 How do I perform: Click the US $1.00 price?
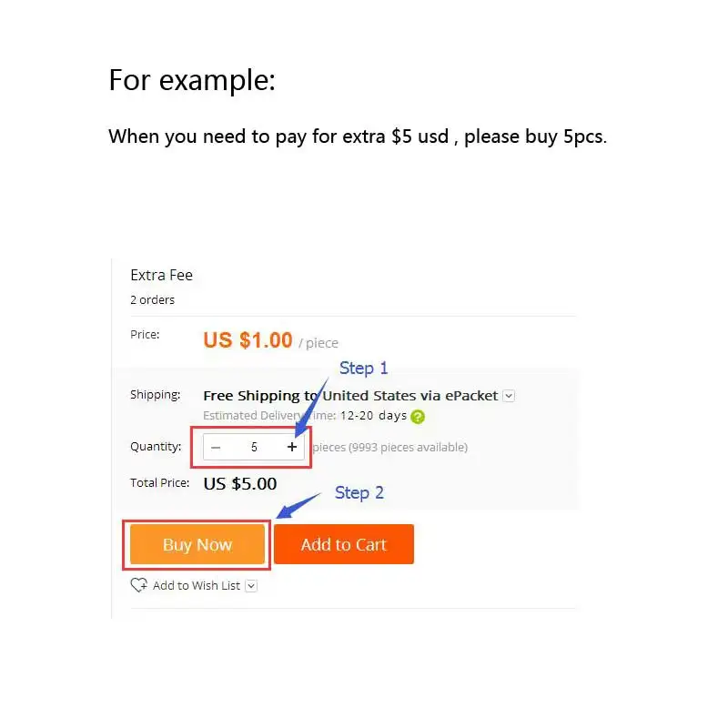(248, 340)
